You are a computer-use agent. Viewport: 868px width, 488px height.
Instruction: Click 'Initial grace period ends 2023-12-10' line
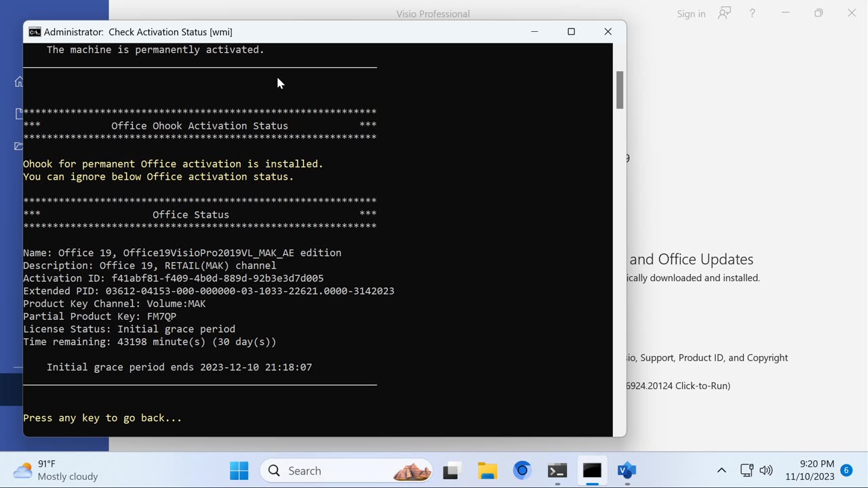pyautogui.click(x=179, y=367)
